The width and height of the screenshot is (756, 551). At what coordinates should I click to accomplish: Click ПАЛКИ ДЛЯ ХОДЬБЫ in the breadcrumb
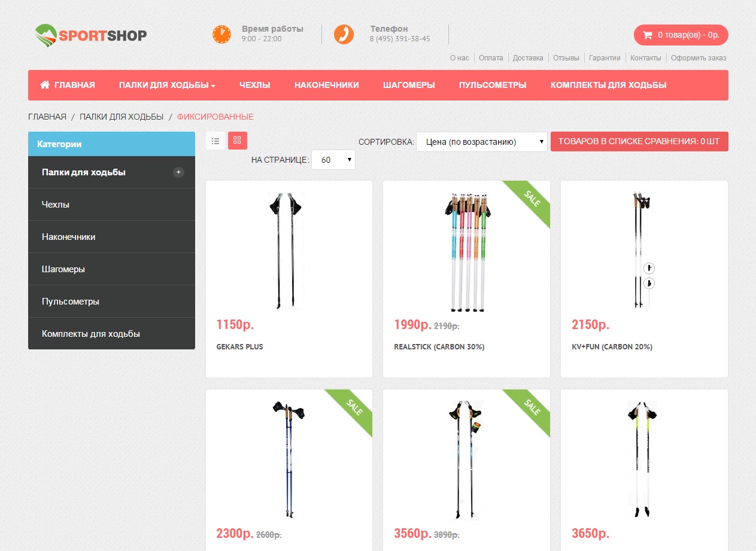click(x=122, y=117)
